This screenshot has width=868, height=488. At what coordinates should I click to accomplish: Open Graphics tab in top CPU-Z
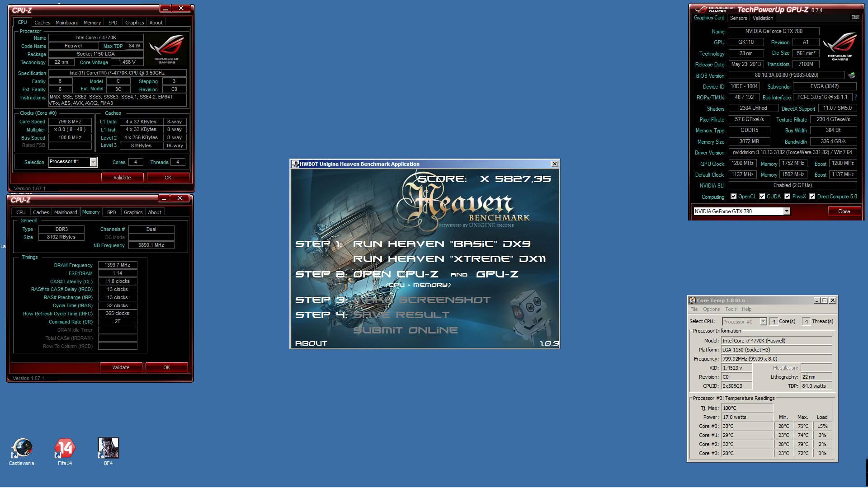pos(135,23)
